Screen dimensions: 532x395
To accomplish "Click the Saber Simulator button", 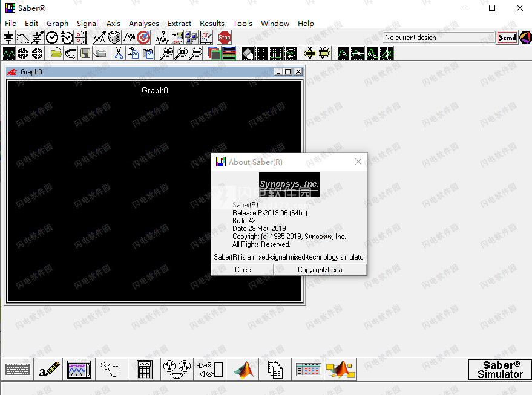I will coord(500,370).
